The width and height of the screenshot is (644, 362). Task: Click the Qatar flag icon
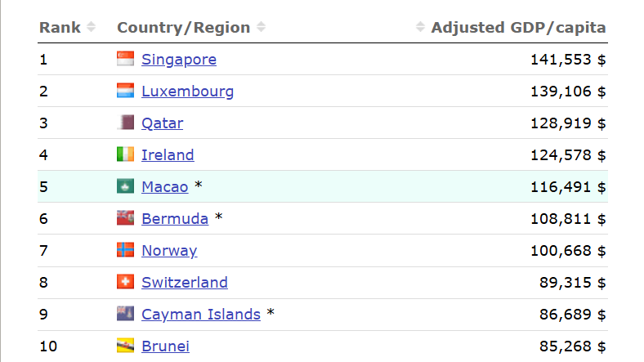coord(125,123)
